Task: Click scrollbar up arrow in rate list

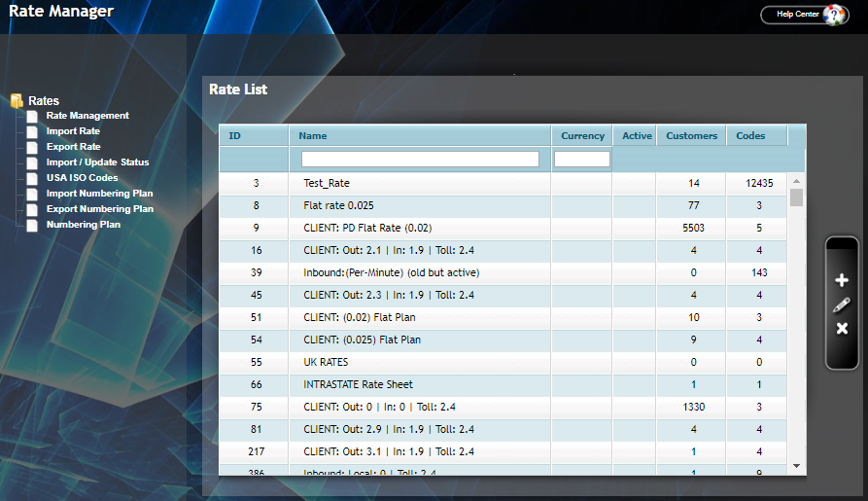Action: point(797,182)
